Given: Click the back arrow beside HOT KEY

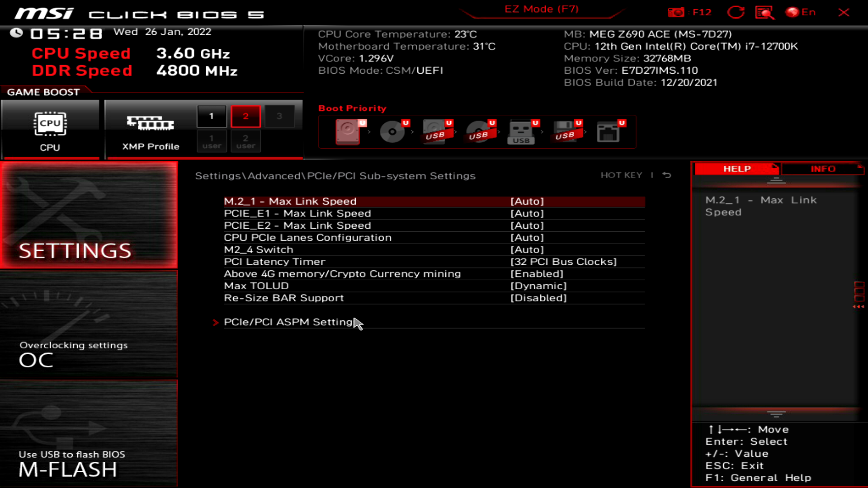Looking at the screenshot, I should 665,175.
